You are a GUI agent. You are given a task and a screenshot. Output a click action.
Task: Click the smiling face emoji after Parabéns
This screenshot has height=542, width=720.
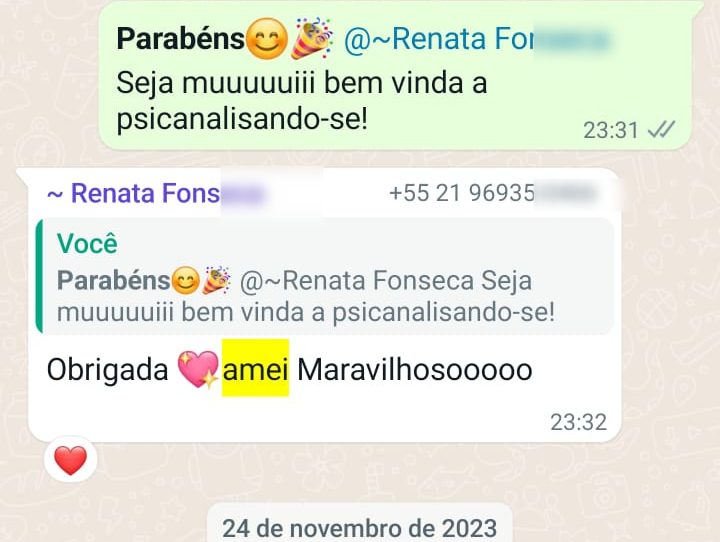pos(267,39)
